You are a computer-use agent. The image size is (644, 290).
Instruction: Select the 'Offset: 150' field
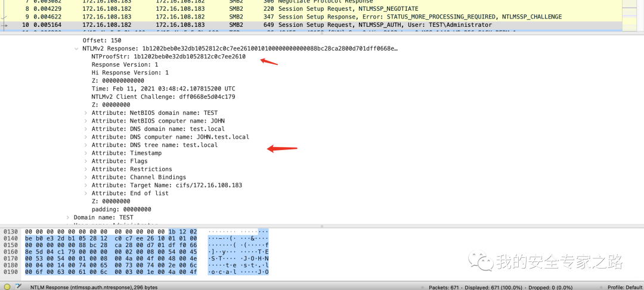click(102, 40)
